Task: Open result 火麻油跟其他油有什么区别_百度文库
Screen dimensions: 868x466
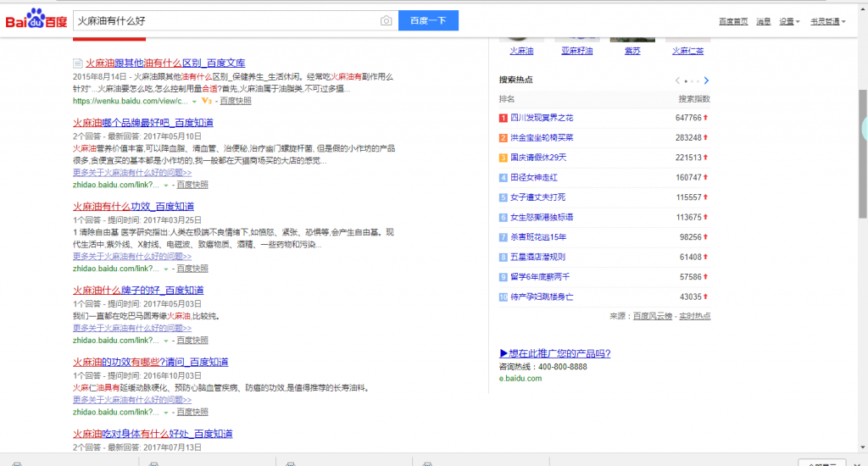Action: [x=165, y=63]
